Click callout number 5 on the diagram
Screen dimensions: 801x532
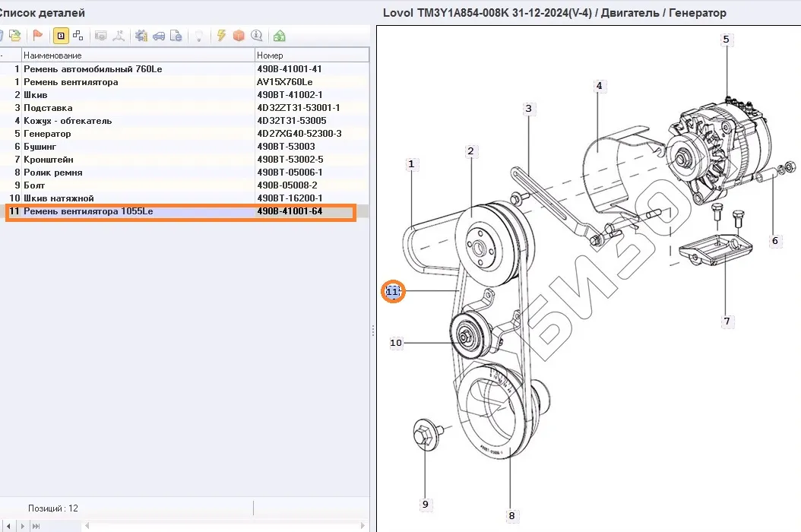(726, 40)
